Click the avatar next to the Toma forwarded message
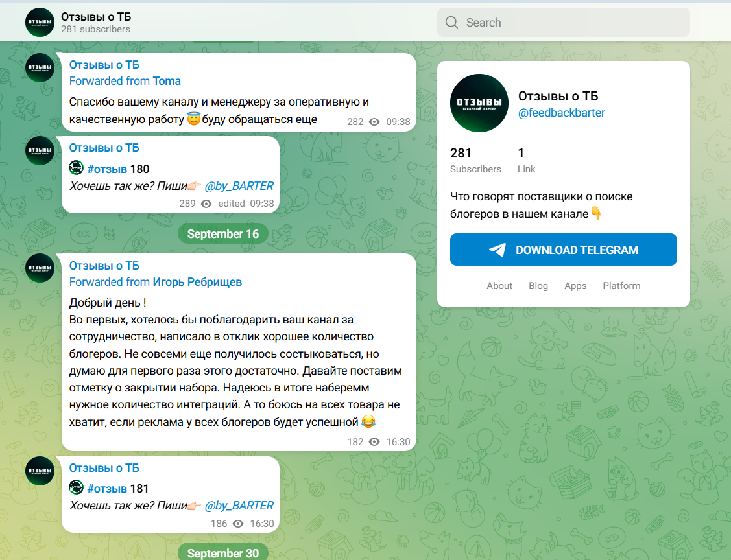Screen dimensions: 731x560 pos(40,67)
